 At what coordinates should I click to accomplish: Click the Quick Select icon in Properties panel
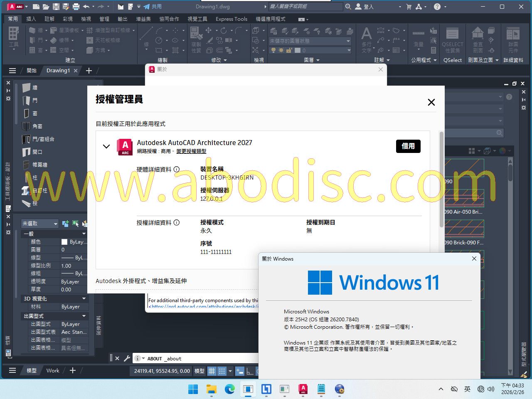[x=75, y=224]
